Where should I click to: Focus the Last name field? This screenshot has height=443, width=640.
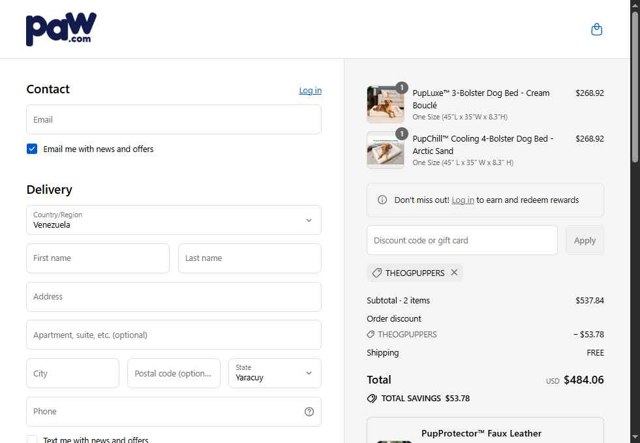click(250, 258)
